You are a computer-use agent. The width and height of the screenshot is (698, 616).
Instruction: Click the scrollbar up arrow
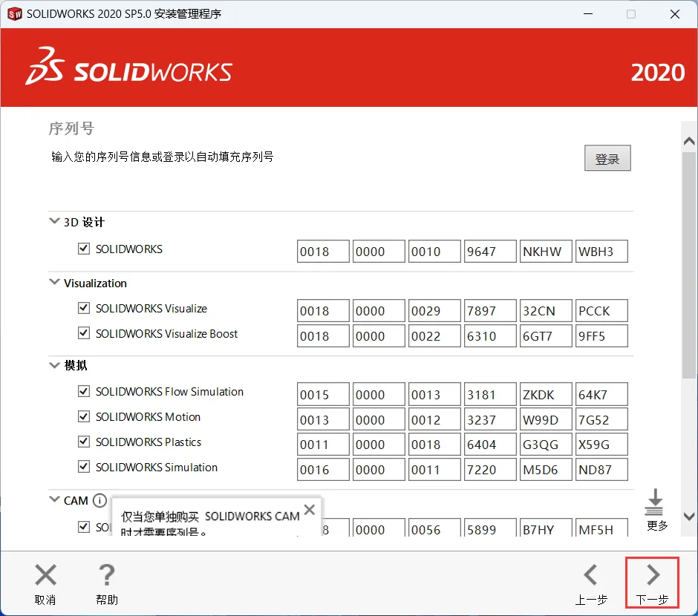(689, 141)
